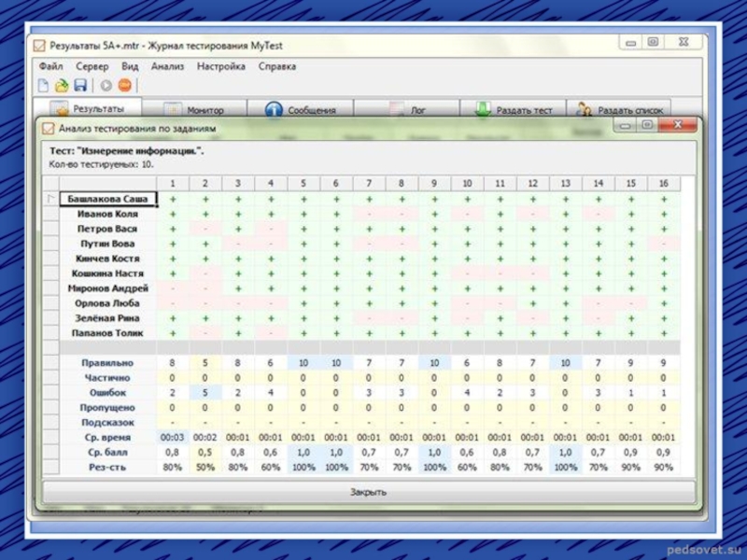Click the green arrow icon on Раздать тест
This screenshot has height=560, width=747.
pyautogui.click(x=482, y=110)
